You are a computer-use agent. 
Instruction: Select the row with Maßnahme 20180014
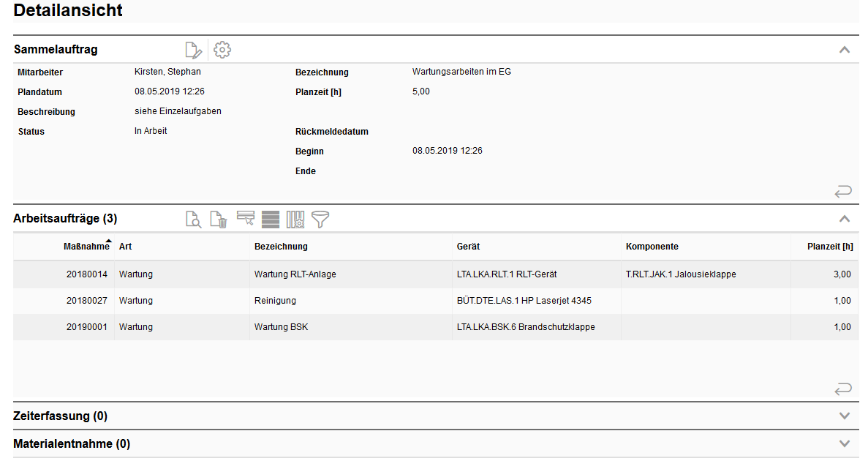click(x=87, y=274)
